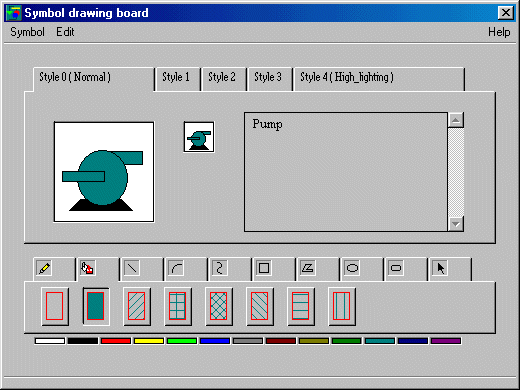Select the rectangle shape tool
The height and width of the screenshot is (390, 520).
(264, 268)
